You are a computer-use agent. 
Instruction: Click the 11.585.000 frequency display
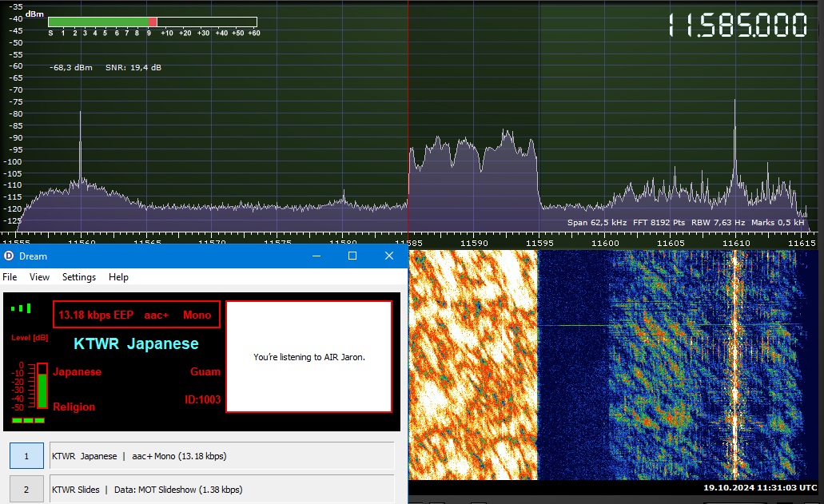(738, 26)
